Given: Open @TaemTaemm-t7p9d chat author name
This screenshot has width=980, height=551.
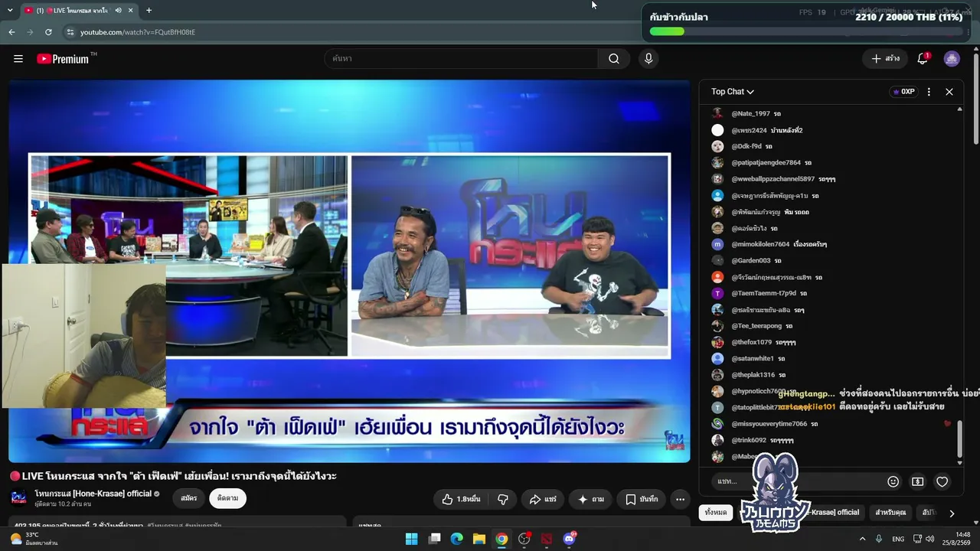Looking at the screenshot, I should [x=763, y=293].
